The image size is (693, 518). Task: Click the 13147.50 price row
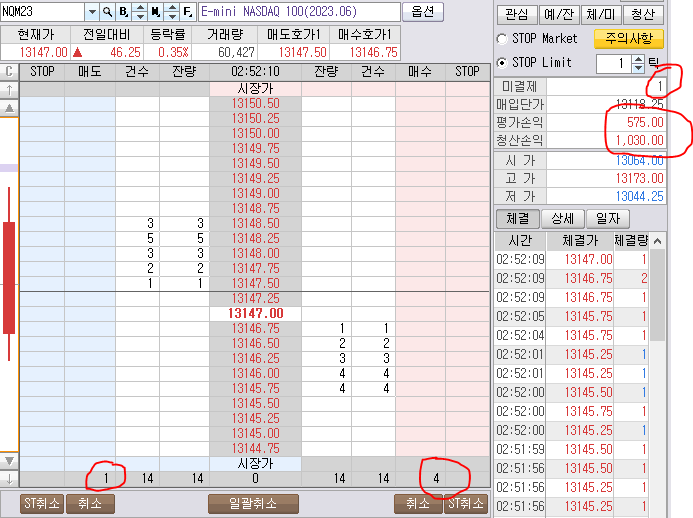point(255,283)
